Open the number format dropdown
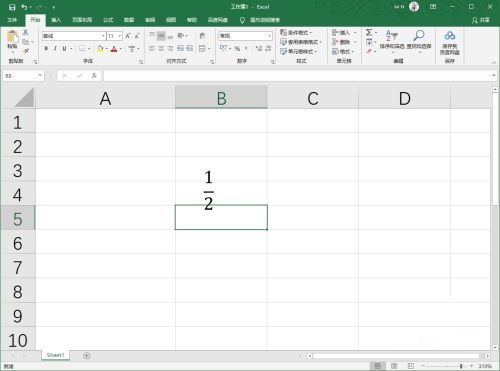This screenshot has width=500, height=371. tap(269, 36)
